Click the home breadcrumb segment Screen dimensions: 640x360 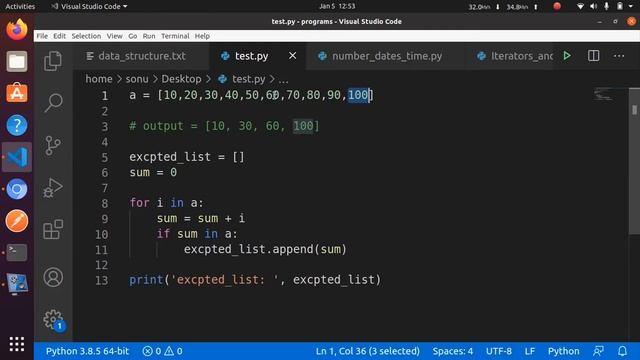point(99,79)
